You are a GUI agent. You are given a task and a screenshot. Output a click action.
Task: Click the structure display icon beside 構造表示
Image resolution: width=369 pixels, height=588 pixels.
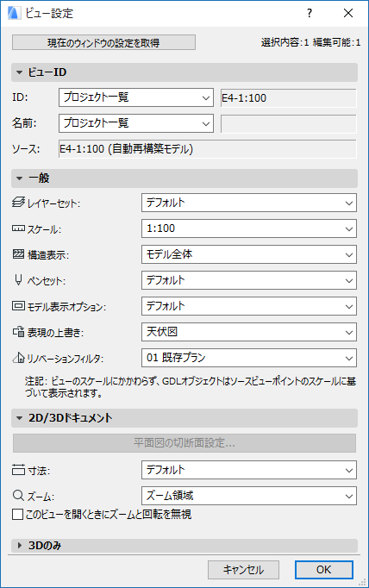click(18, 254)
